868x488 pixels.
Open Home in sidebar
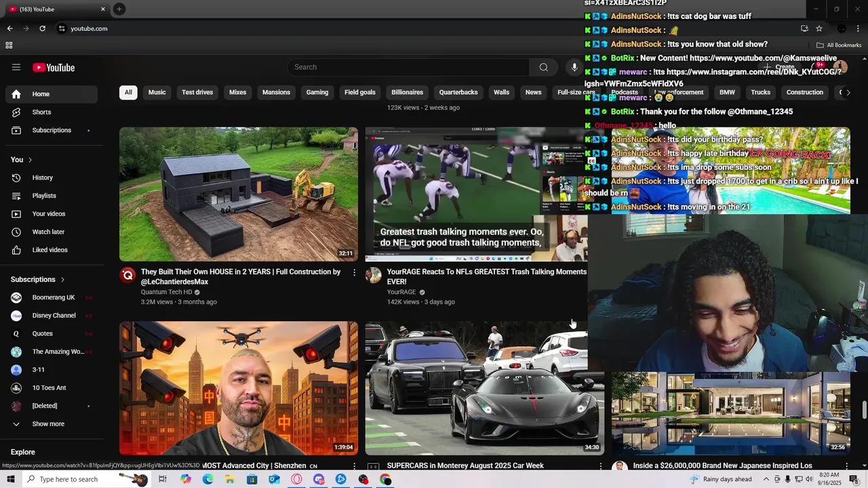(52, 94)
